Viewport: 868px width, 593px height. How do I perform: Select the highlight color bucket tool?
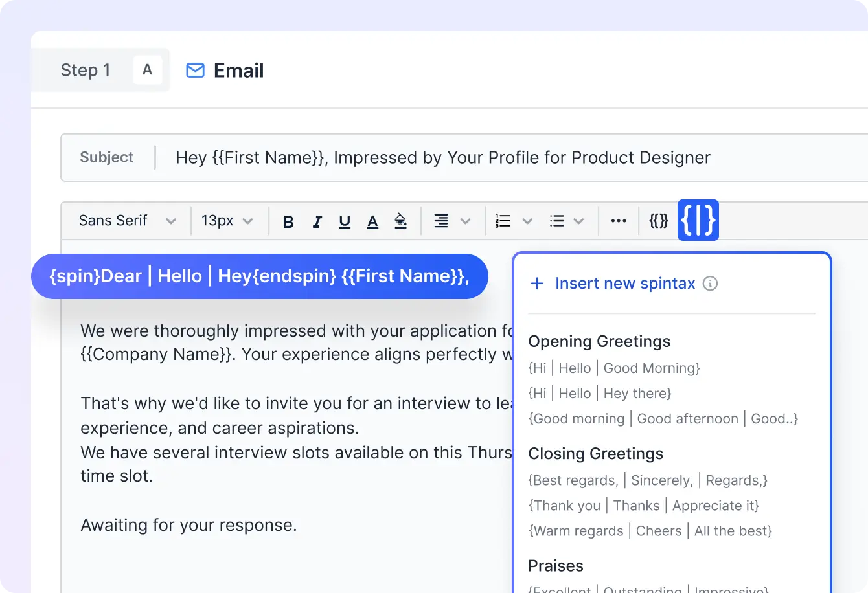click(x=400, y=221)
